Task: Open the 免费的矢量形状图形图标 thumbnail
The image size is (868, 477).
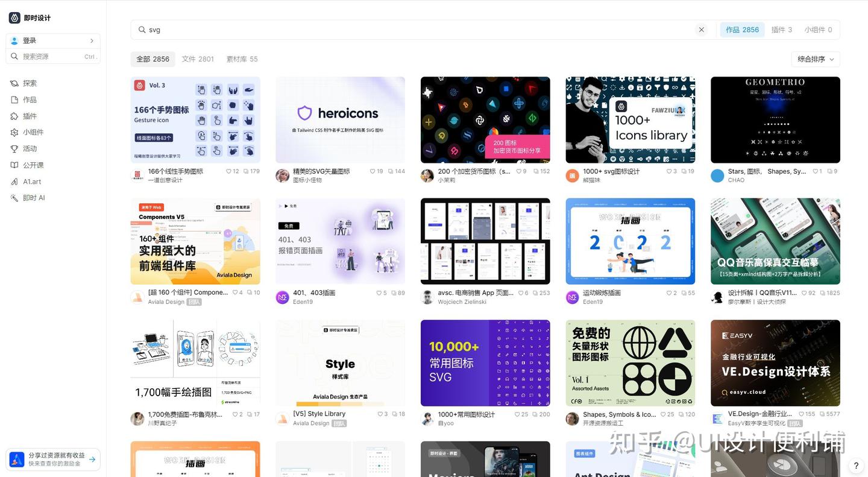Action: pyautogui.click(x=631, y=363)
